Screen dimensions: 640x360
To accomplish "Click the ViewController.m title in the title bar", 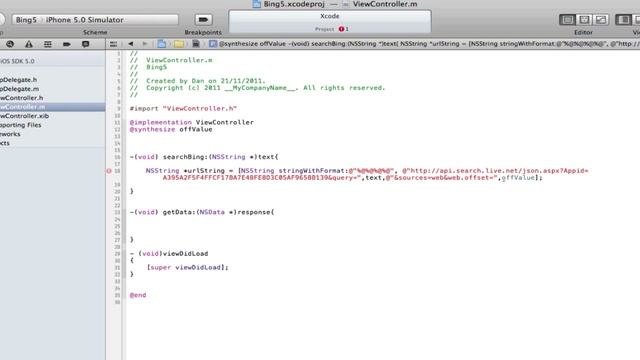I will [384, 4].
